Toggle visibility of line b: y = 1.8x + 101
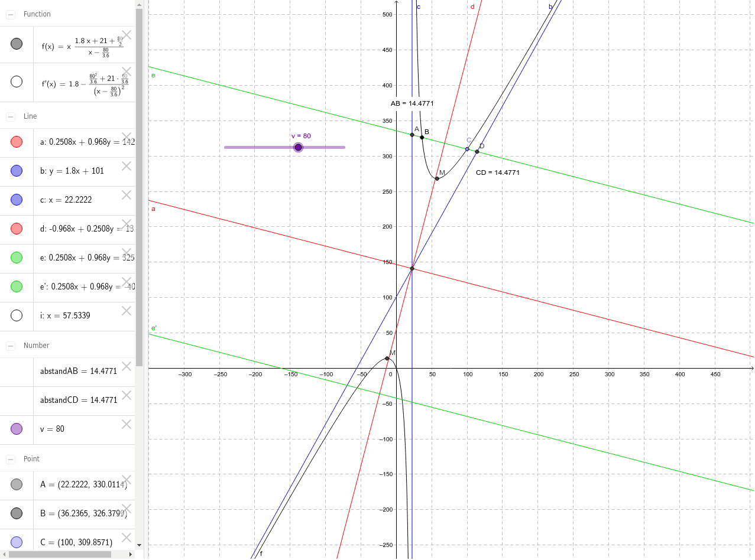Screen dimensions: 755x560 (17, 171)
